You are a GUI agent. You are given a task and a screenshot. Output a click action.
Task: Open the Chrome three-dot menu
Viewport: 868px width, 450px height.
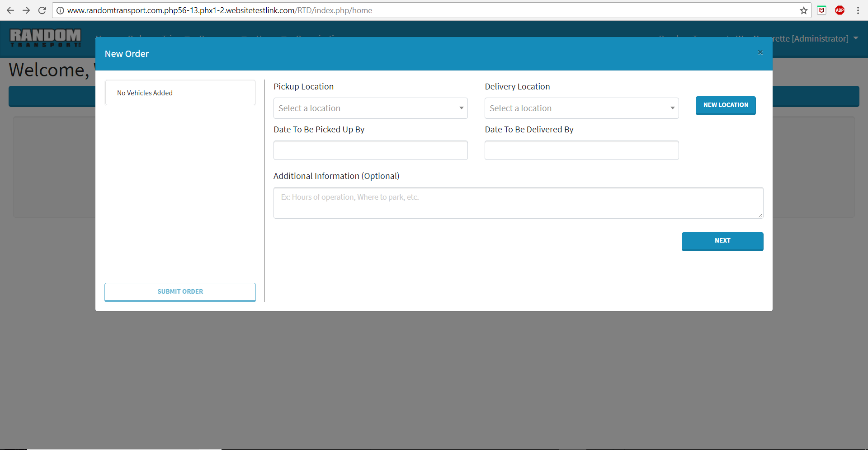(x=858, y=10)
